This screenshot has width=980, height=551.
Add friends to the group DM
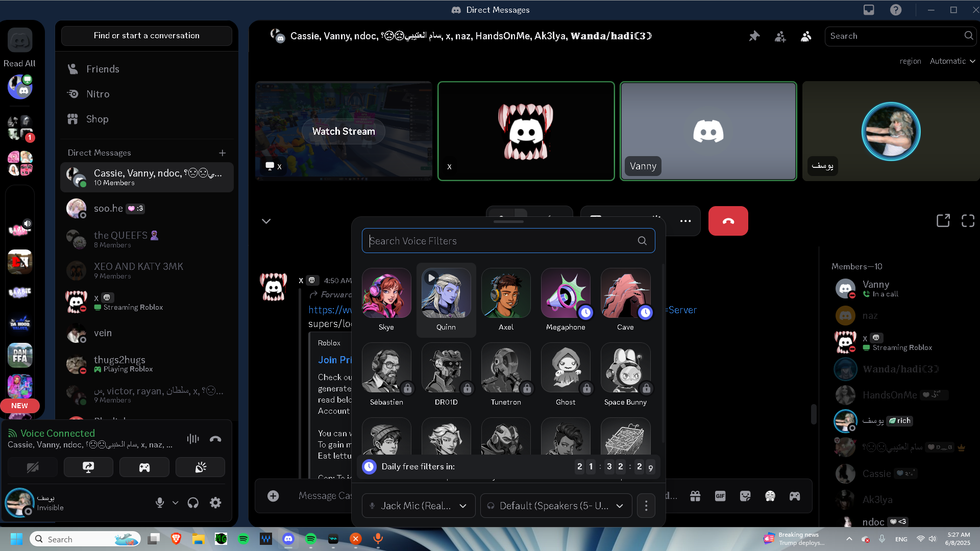[780, 36]
